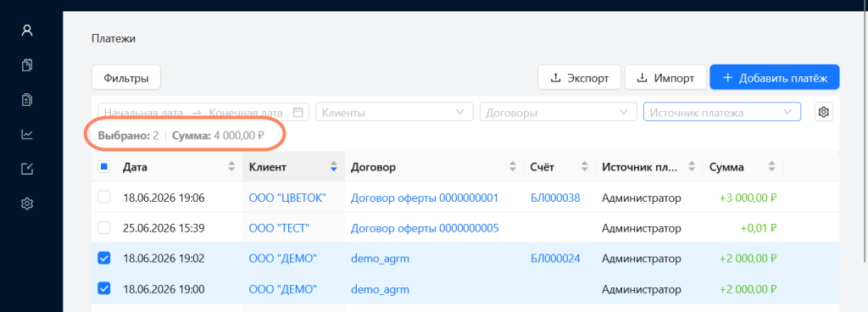Open the analytics chart sidebar icon
The width and height of the screenshot is (868, 312).
(x=27, y=135)
